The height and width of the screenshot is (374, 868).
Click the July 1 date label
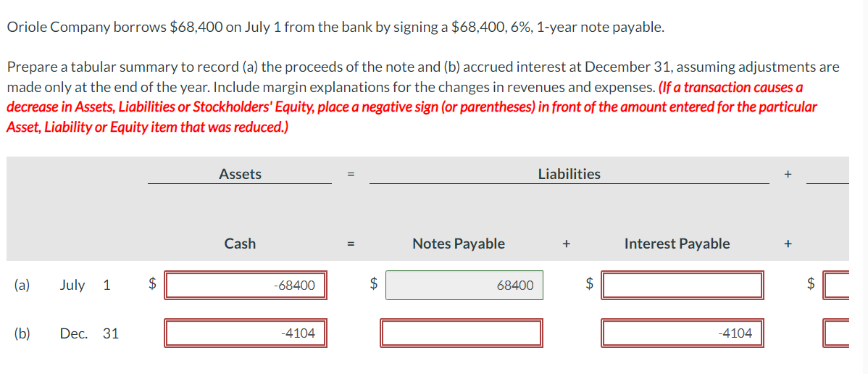coord(85,285)
